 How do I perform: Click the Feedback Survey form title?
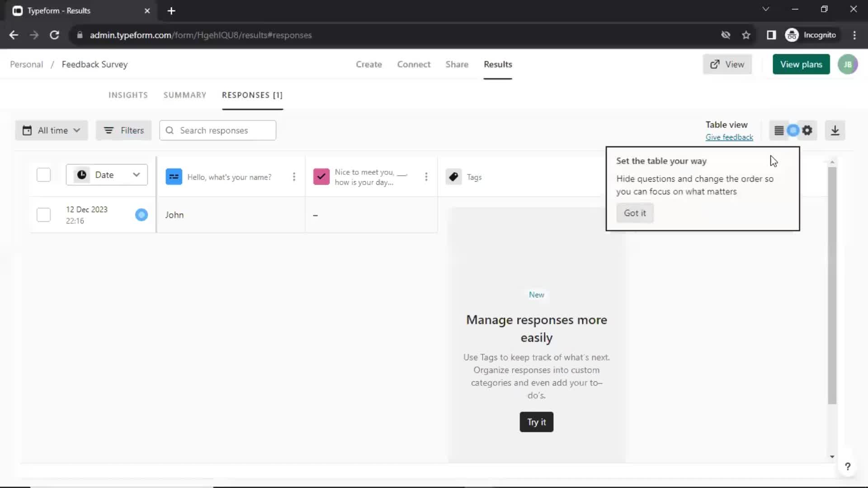pos(94,65)
